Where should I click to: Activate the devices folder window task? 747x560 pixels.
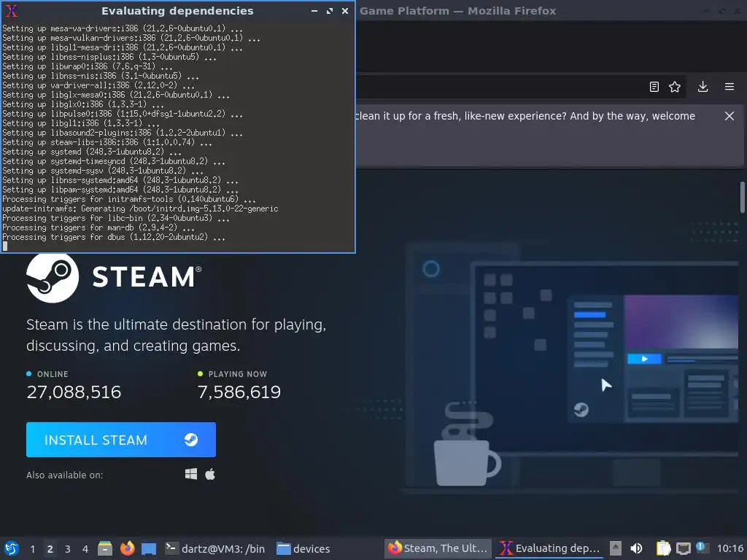click(x=303, y=548)
